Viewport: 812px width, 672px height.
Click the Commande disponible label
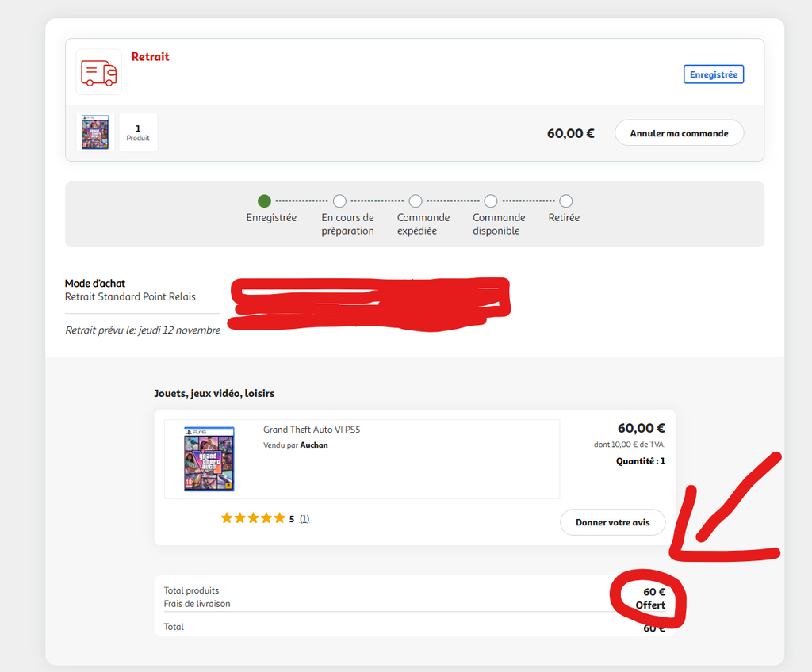coord(499,224)
